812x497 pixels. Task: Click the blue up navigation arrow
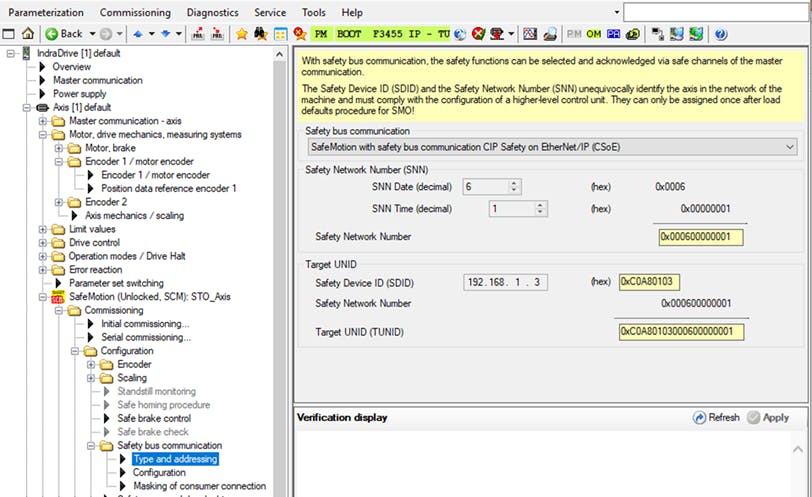[138, 34]
